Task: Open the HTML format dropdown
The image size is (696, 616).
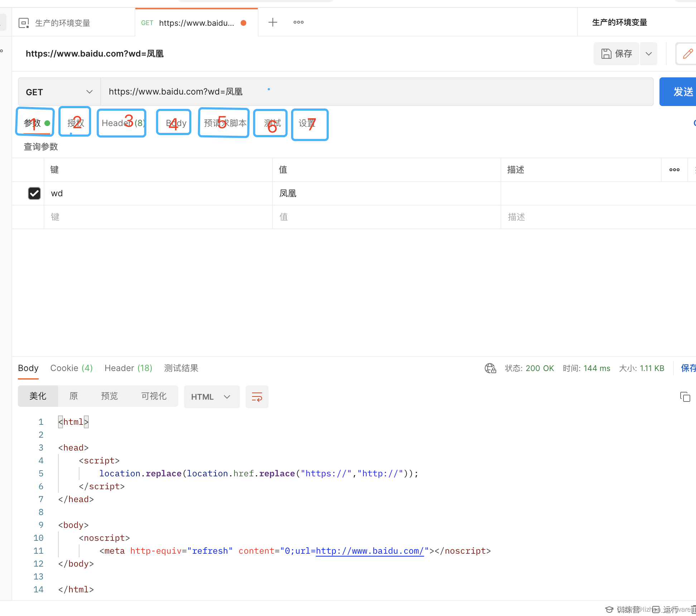Action: coord(212,397)
